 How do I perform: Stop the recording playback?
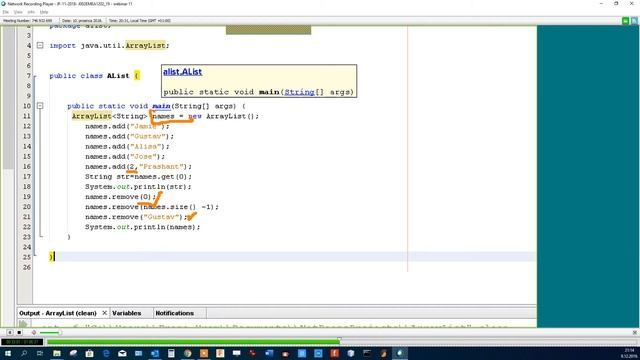(19, 333)
